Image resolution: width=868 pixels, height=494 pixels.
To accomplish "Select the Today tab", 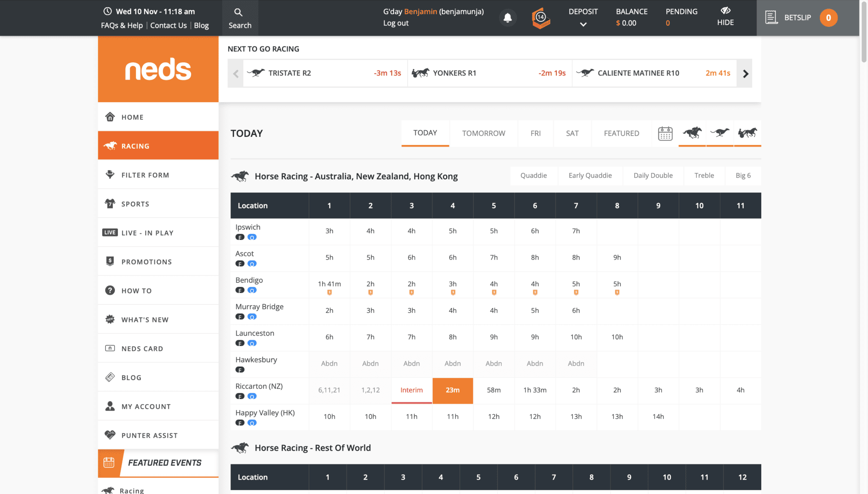I will (425, 133).
